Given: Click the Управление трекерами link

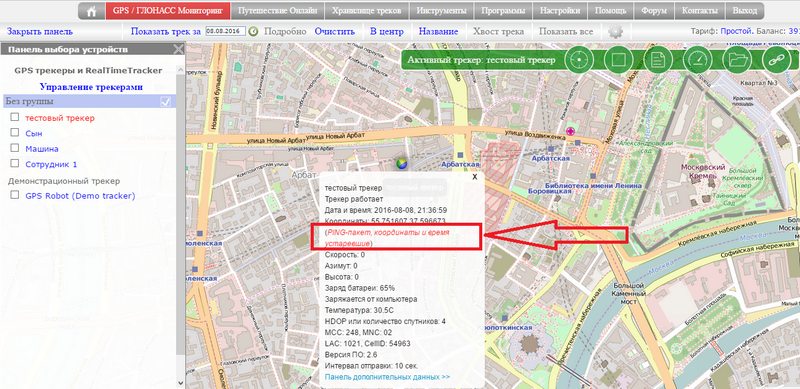Looking at the screenshot, I should (x=91, y=87).
